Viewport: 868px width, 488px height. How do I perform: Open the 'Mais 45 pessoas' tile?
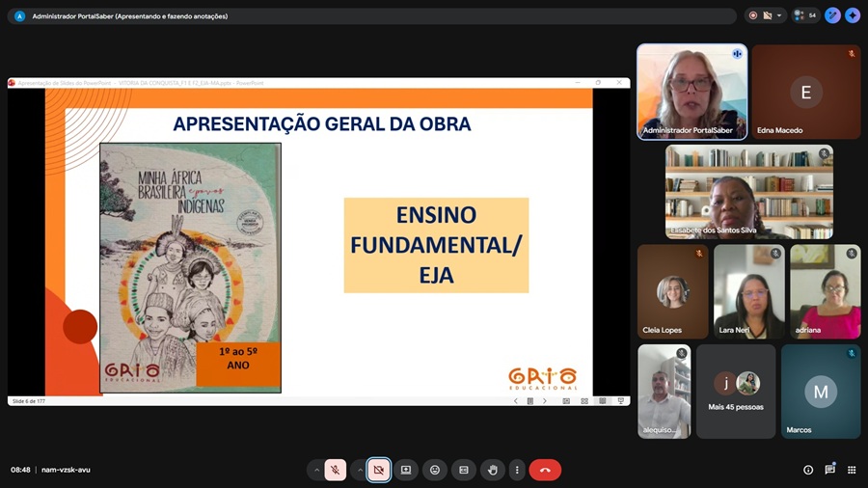(736, 392)
